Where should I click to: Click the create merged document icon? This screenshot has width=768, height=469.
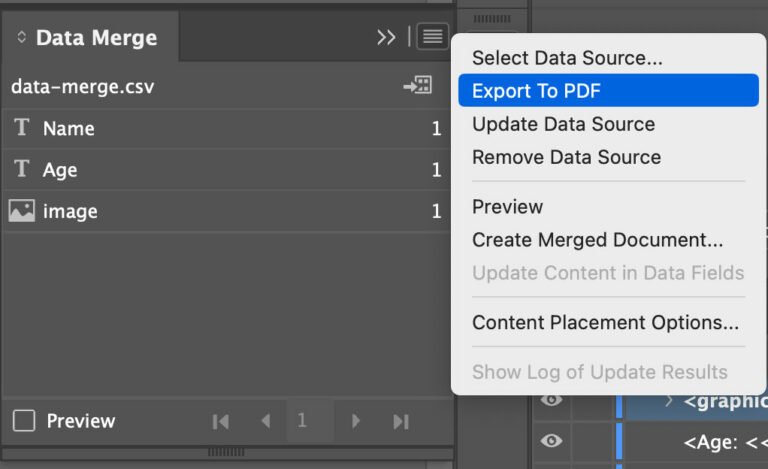(x=417, y=86)
